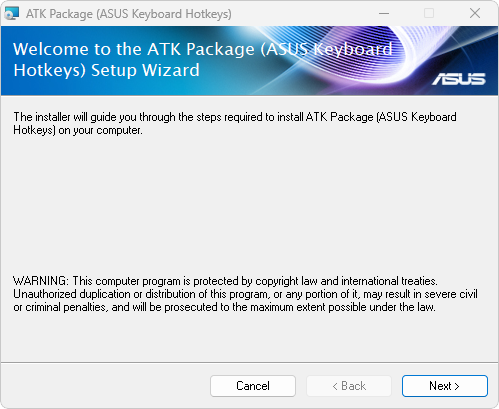Click the ASUS logo in the banner
Screen dimensions: 499x409
(459, 79)
